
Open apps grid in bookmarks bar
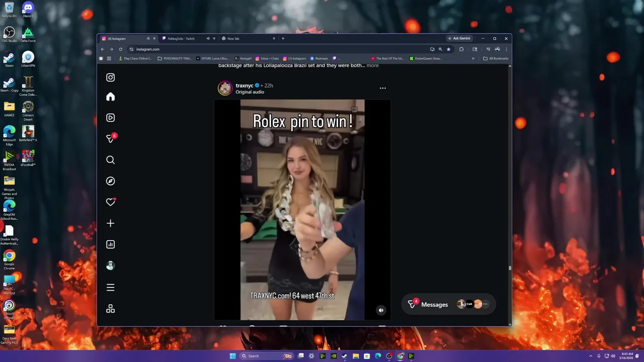pyautogui.click(x=109, y=58)
